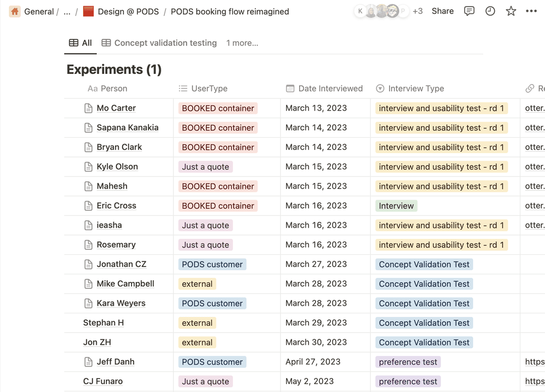
Task: Click the list icon in UserType header
Action: point(183,88)
